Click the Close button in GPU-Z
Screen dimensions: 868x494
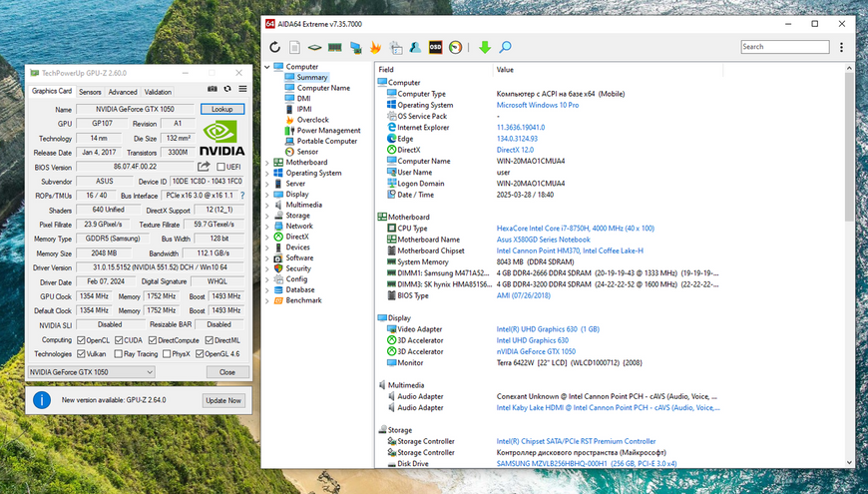[x=227, y=372]
